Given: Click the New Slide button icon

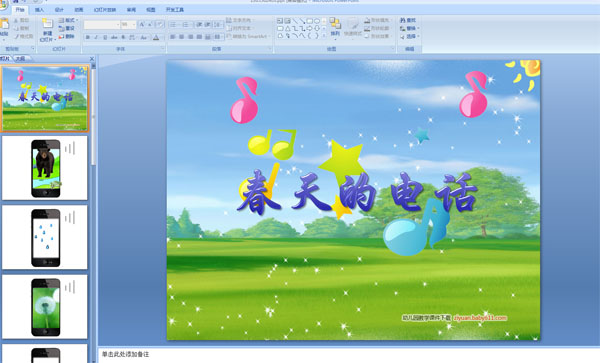Looking at the screenshot, I should click(x=47, y=24).
